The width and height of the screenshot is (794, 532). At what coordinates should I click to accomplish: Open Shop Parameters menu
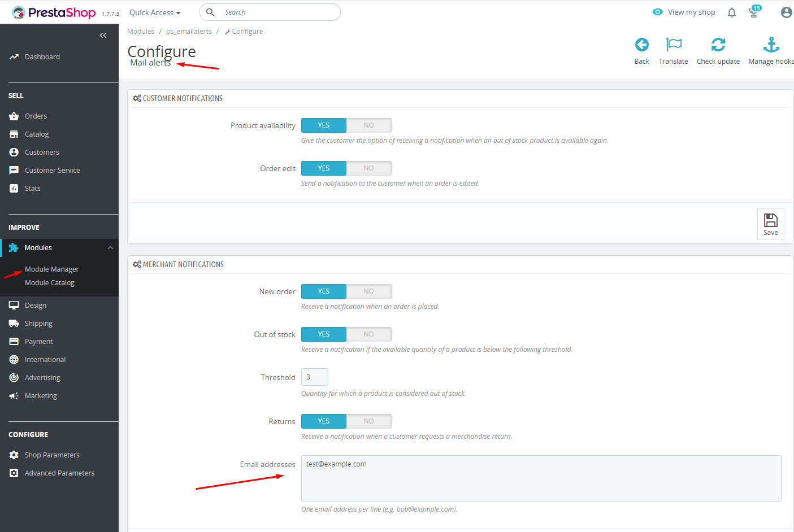52,455
